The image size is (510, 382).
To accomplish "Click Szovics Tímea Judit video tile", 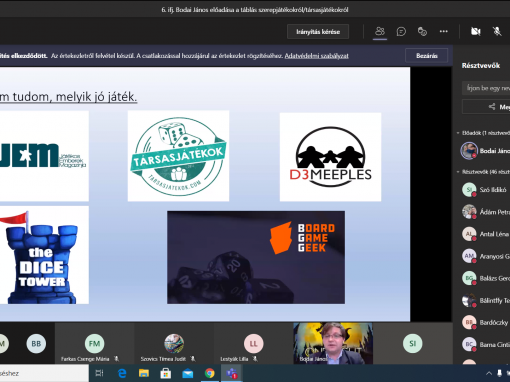I will tap(174, 343).
